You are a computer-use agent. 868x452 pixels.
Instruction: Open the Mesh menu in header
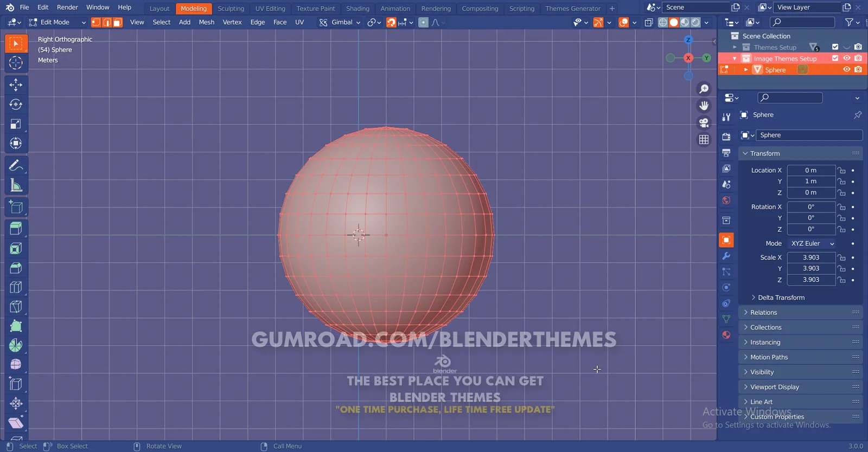tap(207, 22)
